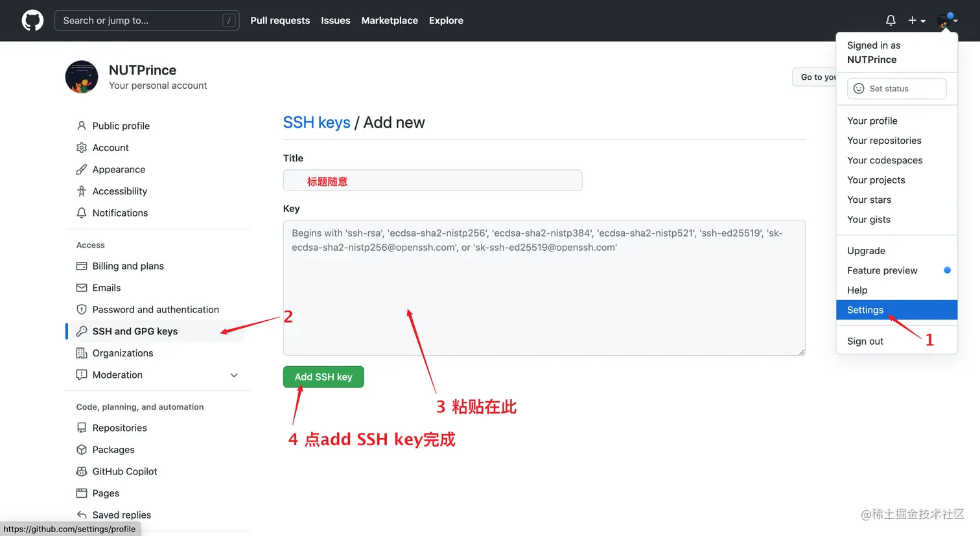The width and height of the screenshot is (980, 536).
Task: Click the SSH and GPG keys key icon
Action: (82, 331)
